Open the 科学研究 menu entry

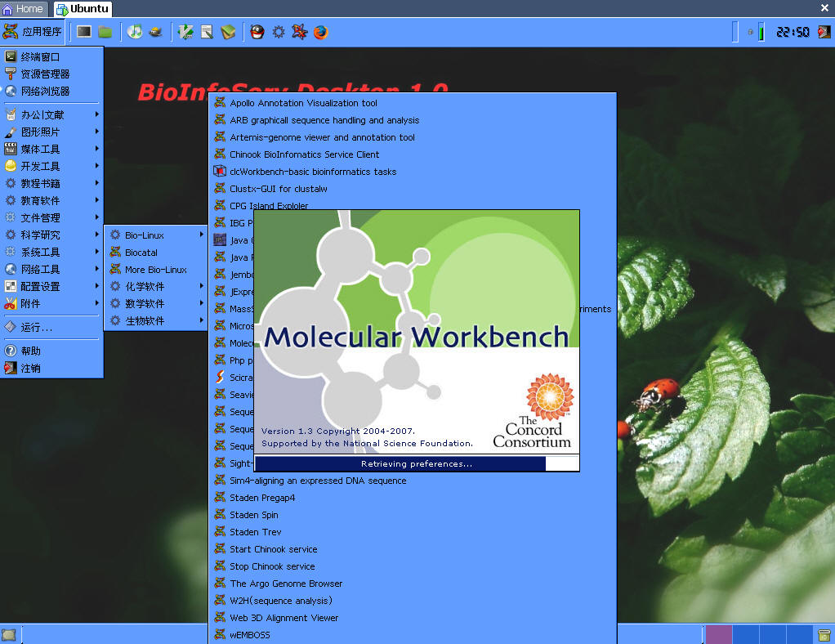(x=51, y=235)
